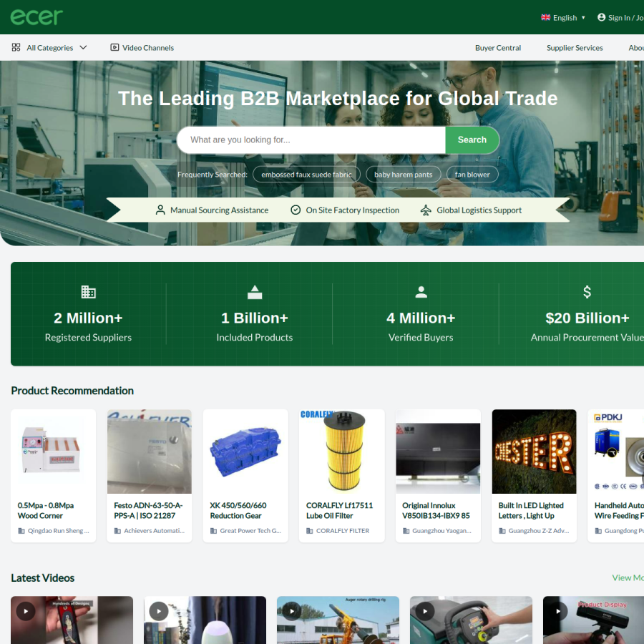The height and width of the screenshot is (644, 644).
Task: Click '4 Million+' buyers statistic
Action: [x=421, y=318]
